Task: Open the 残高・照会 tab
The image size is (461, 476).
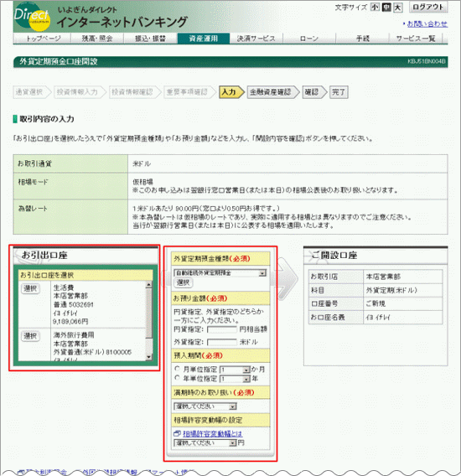Action: 97,39
